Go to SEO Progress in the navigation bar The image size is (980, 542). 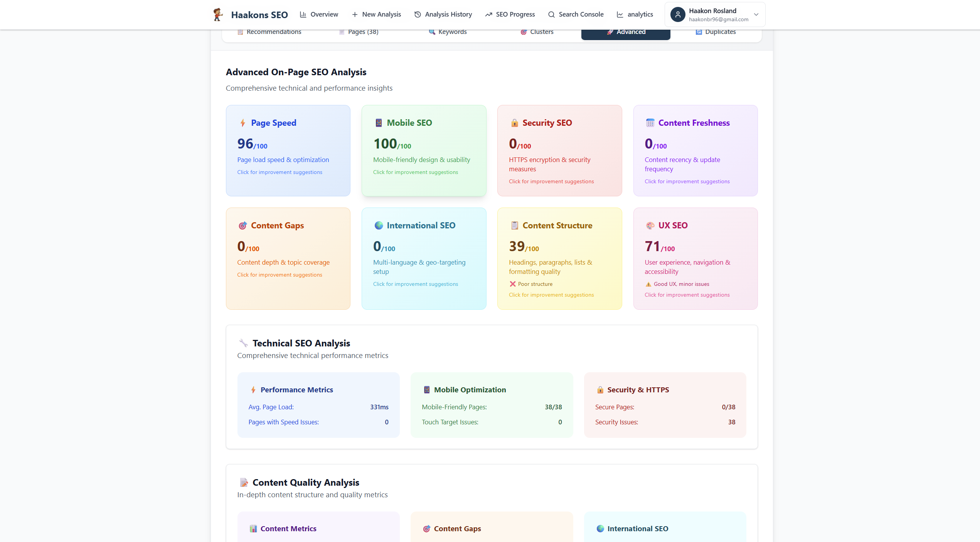pos(510,14)
